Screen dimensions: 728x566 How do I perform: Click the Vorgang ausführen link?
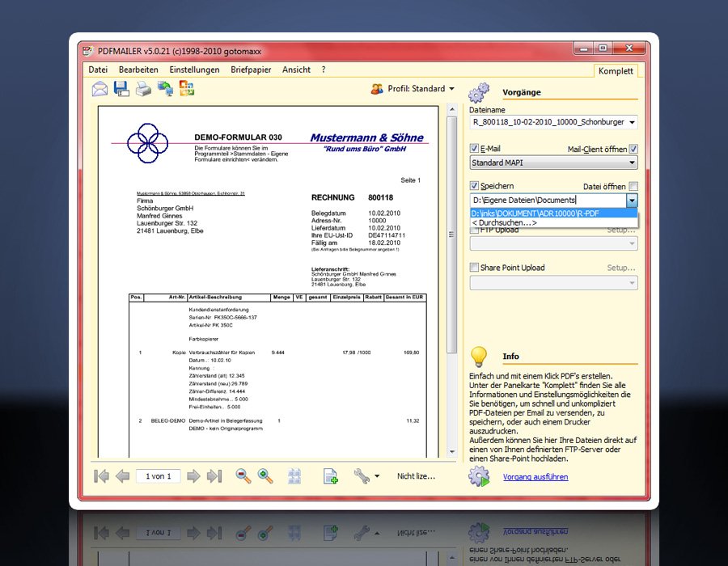tap(535, 477)
